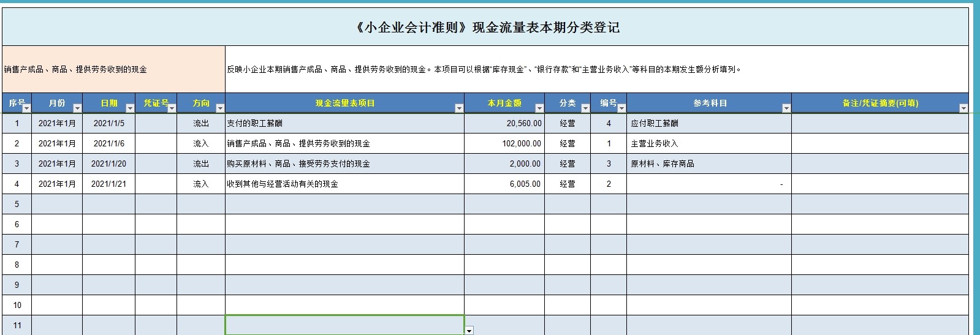Select the direction cell 流出 on the 2021/1/20 row
980x335 pixels.
(201, 164)
